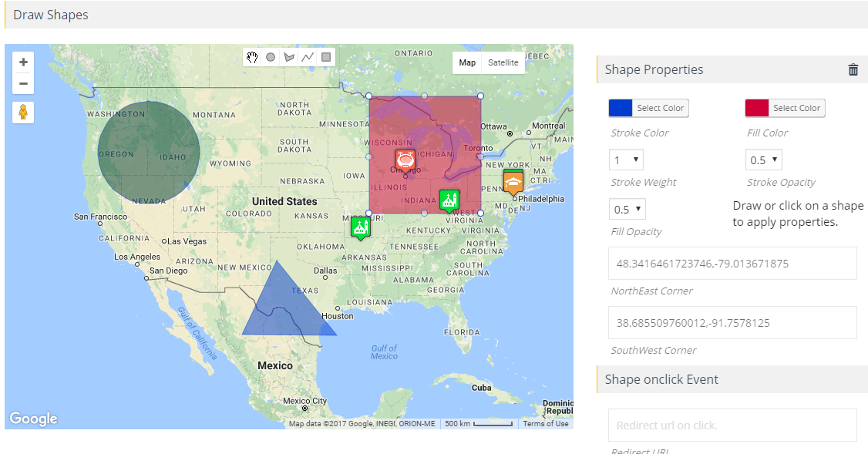The width and height of the screenshot is (868, 454).
Task: Delete shape with trash icon
Action: 853,70
